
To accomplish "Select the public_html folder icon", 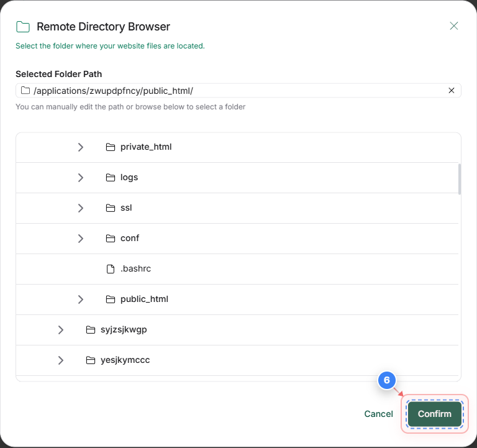I will click(x=111, y=299).
